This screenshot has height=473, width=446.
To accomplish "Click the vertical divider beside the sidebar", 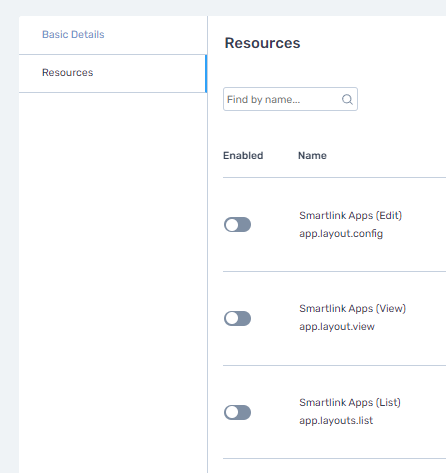I will click(208, 244).
